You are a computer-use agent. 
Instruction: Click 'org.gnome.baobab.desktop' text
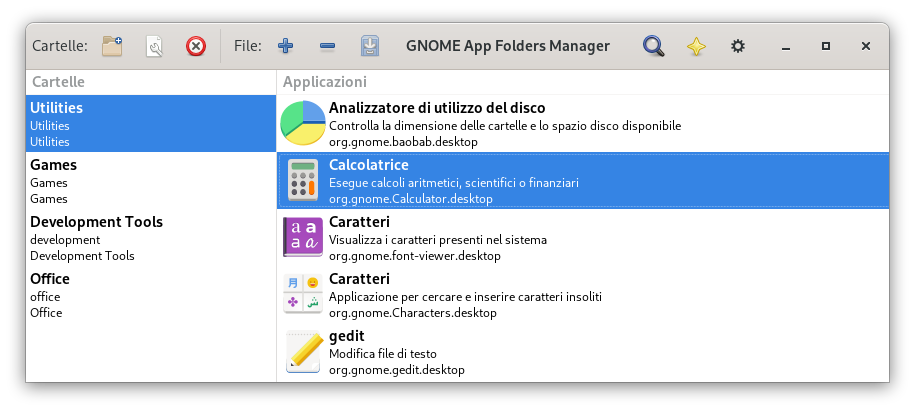point(403,142)
